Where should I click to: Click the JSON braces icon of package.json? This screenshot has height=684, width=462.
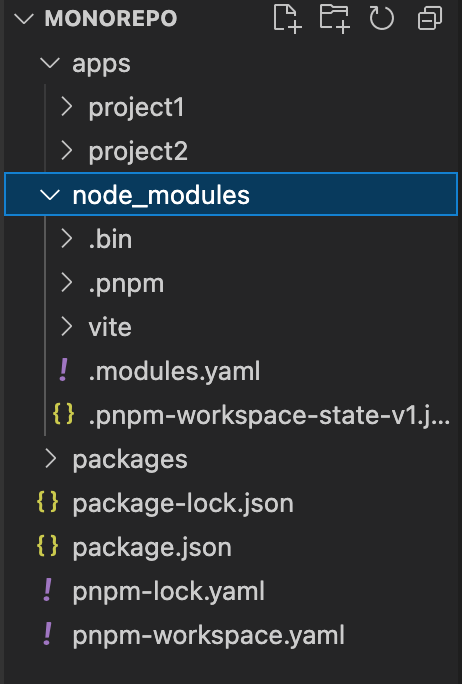point(48,546)
